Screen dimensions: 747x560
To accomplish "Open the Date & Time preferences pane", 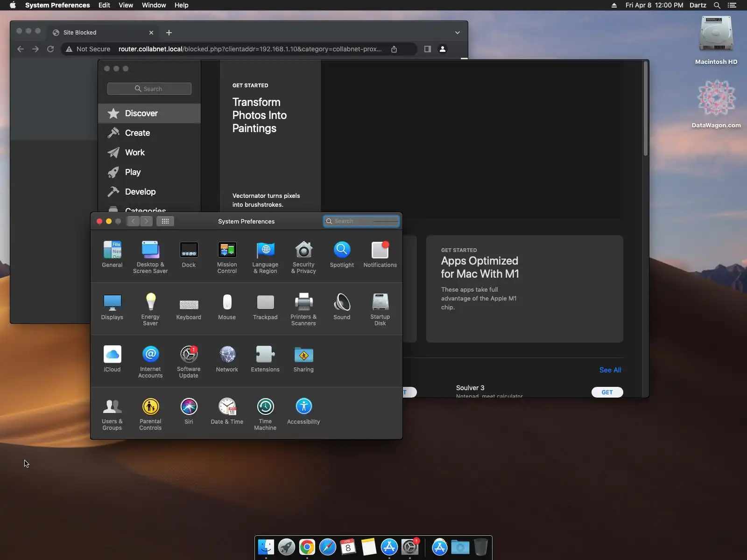I will point(227,411).
